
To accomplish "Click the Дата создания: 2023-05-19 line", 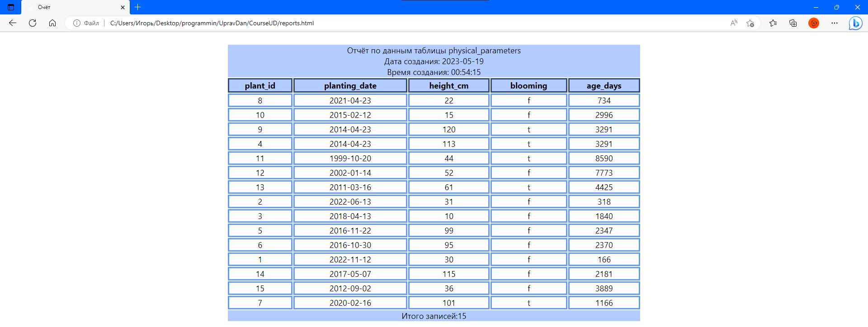I will tap(434, 61).
